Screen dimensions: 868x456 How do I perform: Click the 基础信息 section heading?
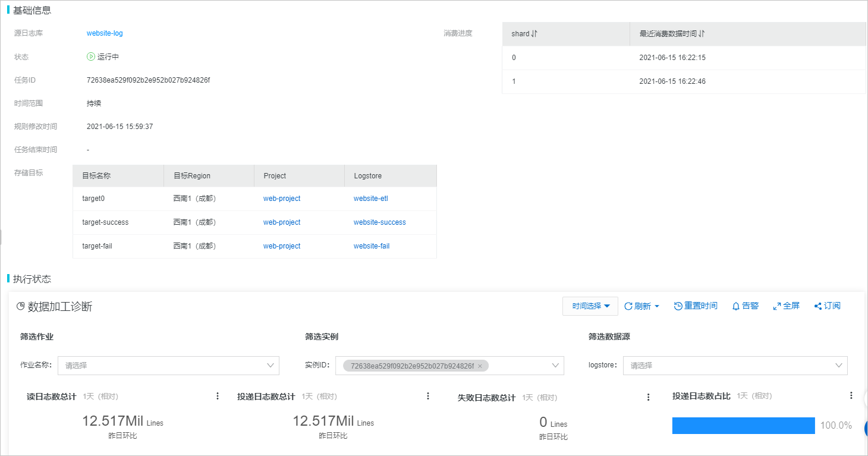click(32, 10)
